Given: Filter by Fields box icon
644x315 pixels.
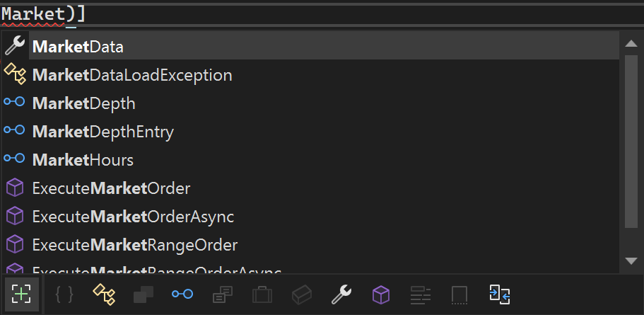Looking at the screenshot, I should [x=302, y=294].
